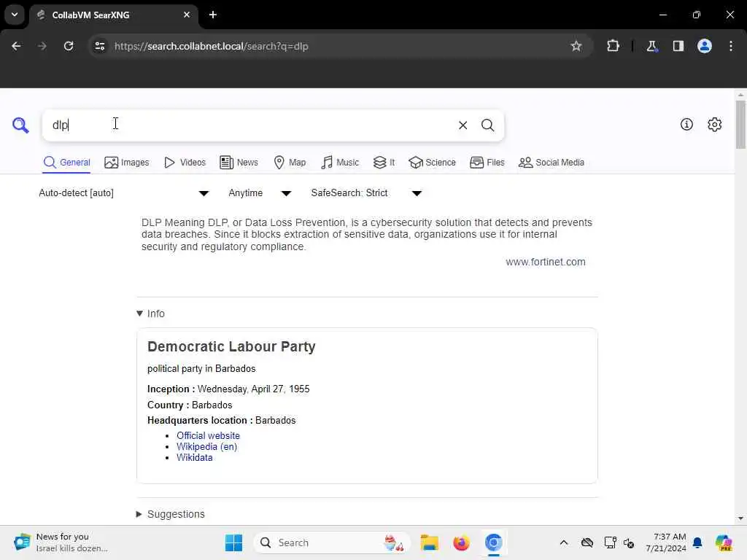This screenshot has width=747, height=560.
Task: View site information icon in address bar
Action: [99, 46]
